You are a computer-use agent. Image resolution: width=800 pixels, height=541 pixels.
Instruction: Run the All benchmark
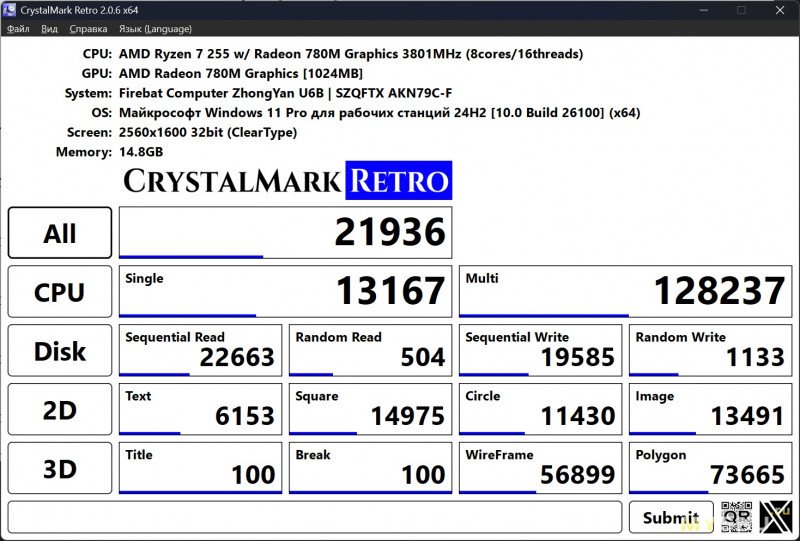pyautogui.click(x=60, y=233)
